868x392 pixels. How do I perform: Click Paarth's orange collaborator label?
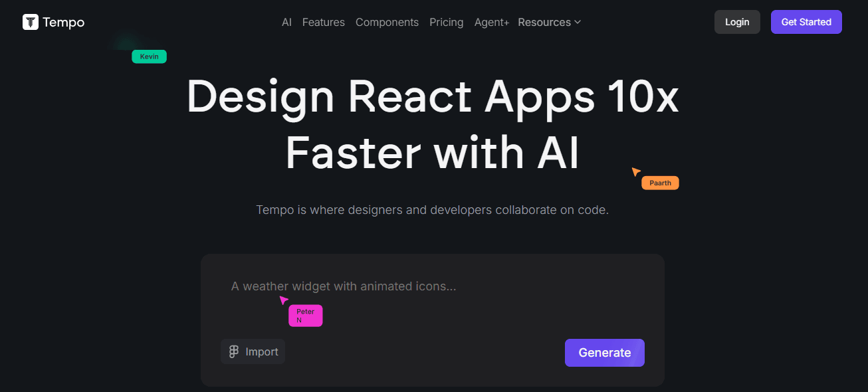(659, 182)
